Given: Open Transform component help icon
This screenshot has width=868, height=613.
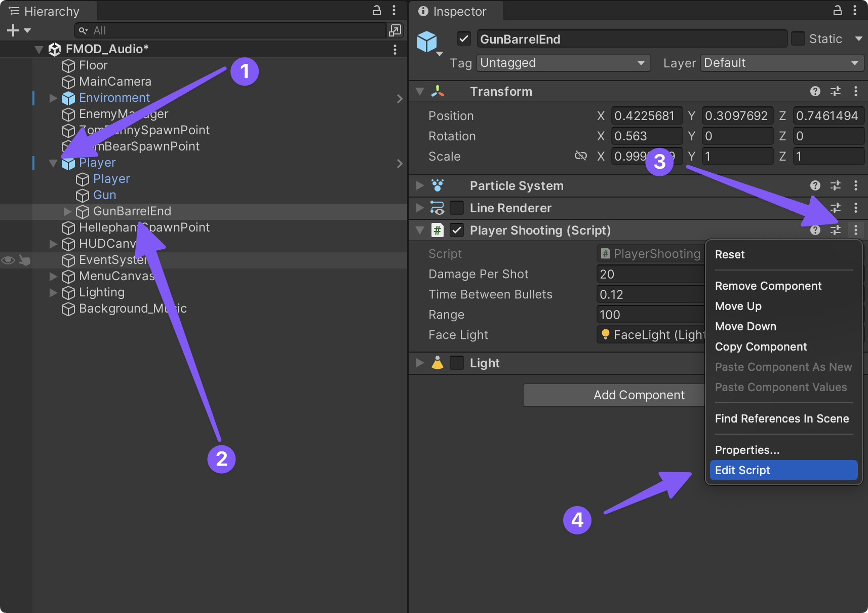Looking at the screenshot, I should (815, 91).
